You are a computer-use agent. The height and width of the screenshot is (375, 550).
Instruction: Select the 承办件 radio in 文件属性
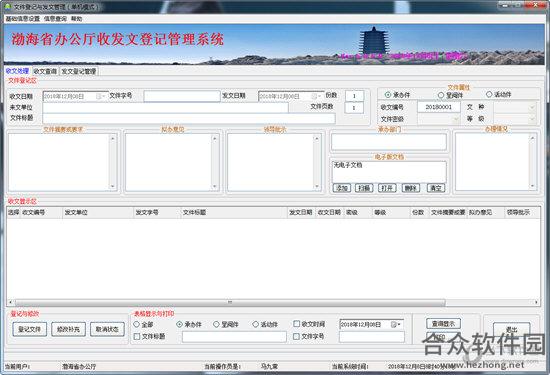pyautogui.click(x=388, y=95)
